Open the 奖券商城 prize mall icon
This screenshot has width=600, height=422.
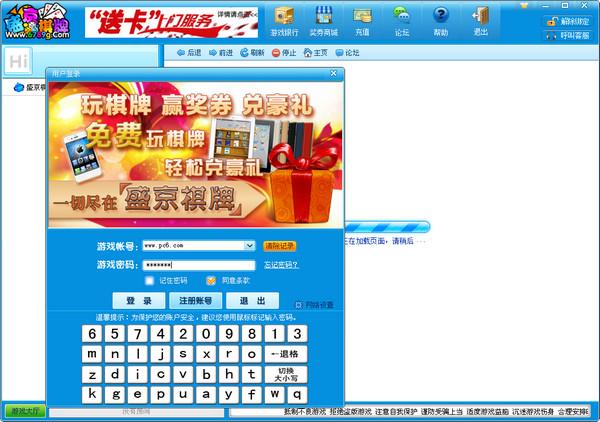click(x=323, y=21)
